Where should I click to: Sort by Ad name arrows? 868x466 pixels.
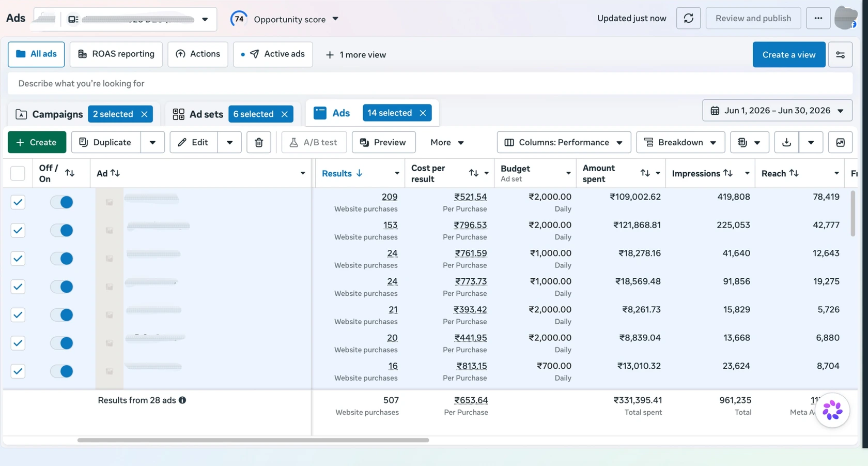[x=115, y=173]
